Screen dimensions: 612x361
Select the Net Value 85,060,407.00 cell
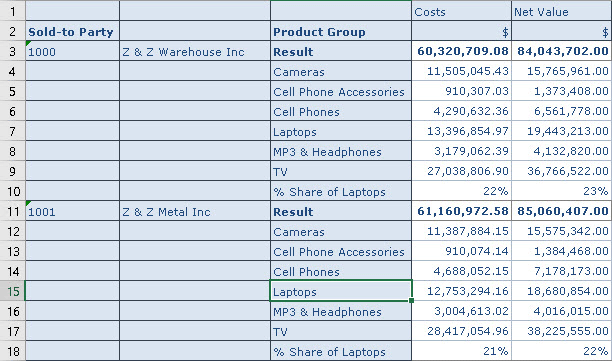pos(561,211)
